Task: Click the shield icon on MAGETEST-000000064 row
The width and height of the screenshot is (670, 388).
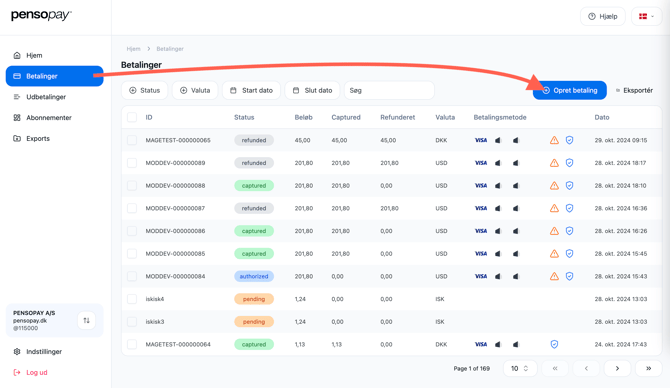Action: [x=554, y=344]
